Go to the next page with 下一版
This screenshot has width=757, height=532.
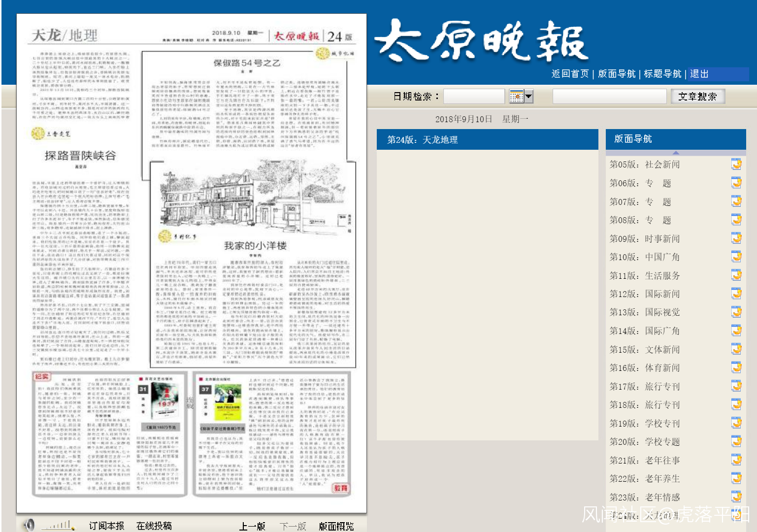[293, 526]
